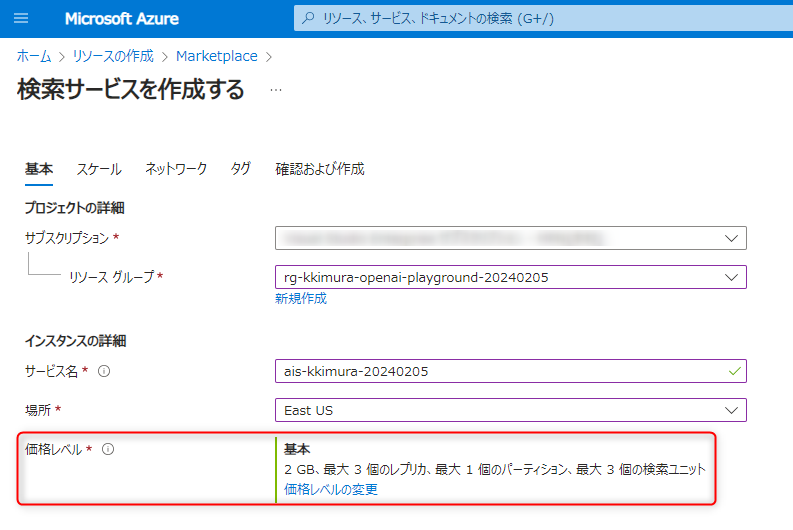The width and height of the screenshot is (793, 530).
Task: Click the 基本 pricing tier text
Action: (x=297, y=449)
